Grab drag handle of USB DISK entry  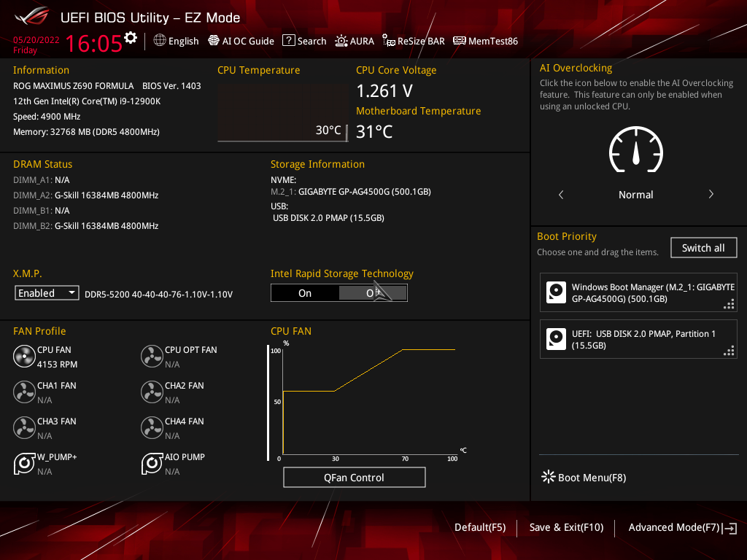pos(729,351)
